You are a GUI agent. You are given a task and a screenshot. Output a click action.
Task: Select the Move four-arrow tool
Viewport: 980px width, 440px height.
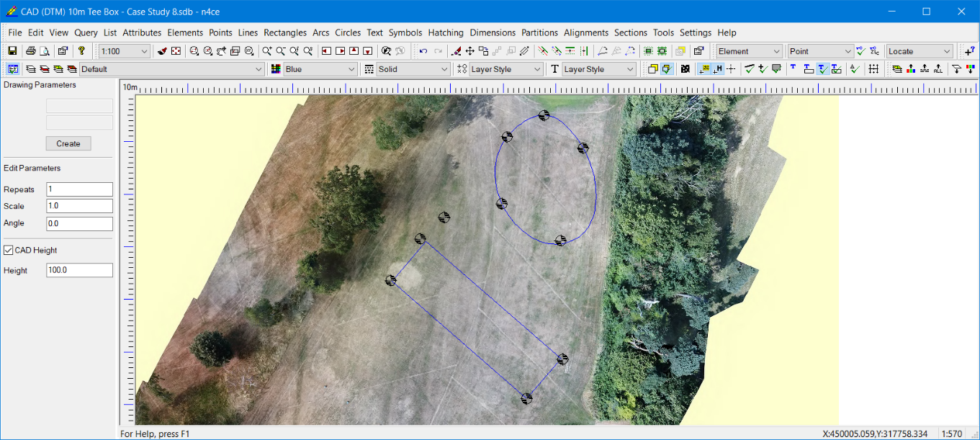coord(469,51)
